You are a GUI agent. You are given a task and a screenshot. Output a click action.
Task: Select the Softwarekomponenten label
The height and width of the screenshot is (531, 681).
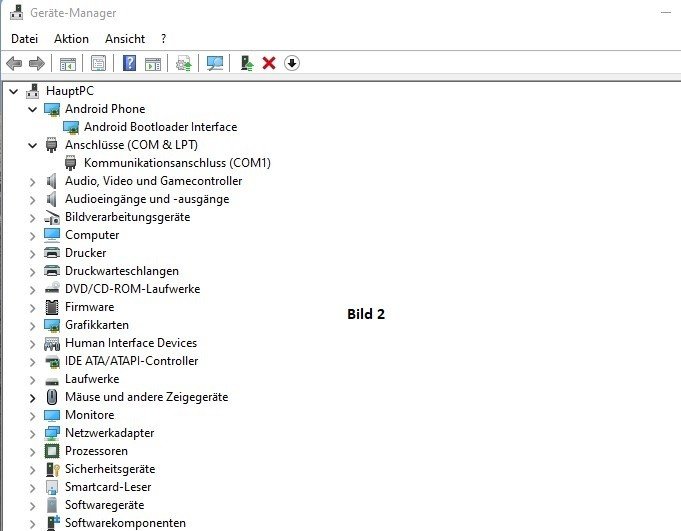click(x=125, y=523)
